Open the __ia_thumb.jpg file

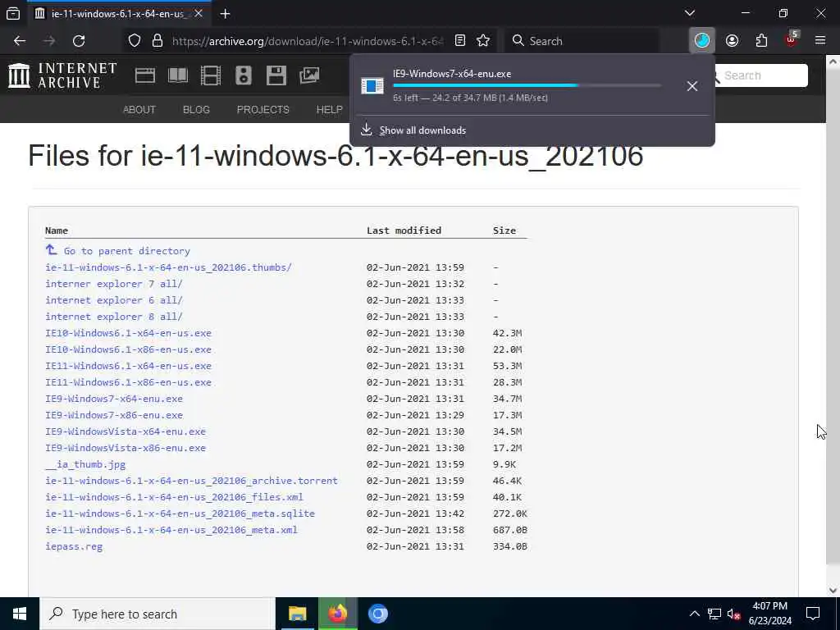coord(85,464)
